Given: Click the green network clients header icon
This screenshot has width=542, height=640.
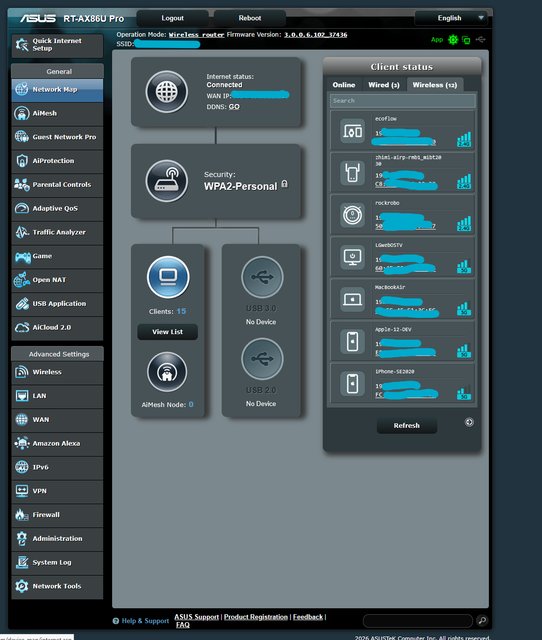Looking at the screenshot, I should (466, 40).
